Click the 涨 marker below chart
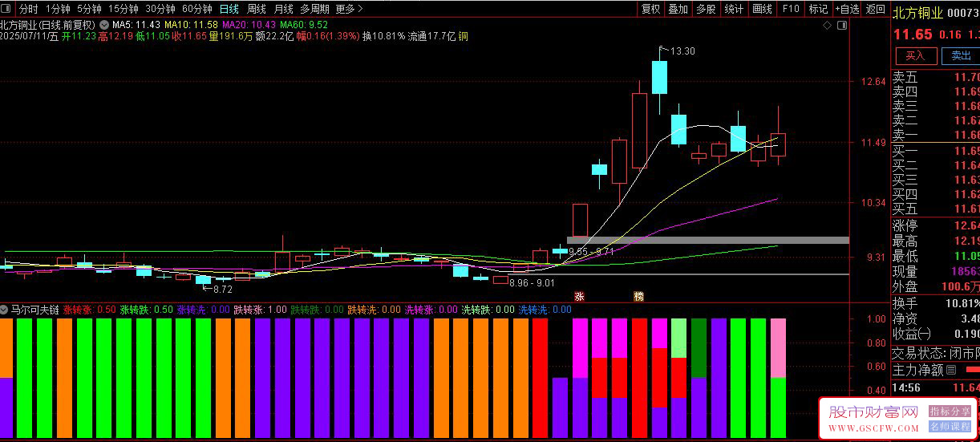This screenshot has width=980, height=442. tap(579, 296)
